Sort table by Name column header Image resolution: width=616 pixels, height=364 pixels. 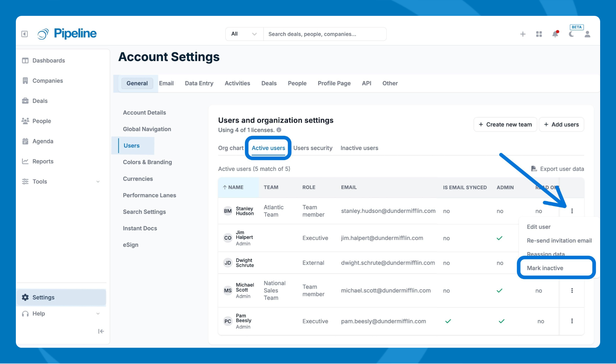(236, 187)
